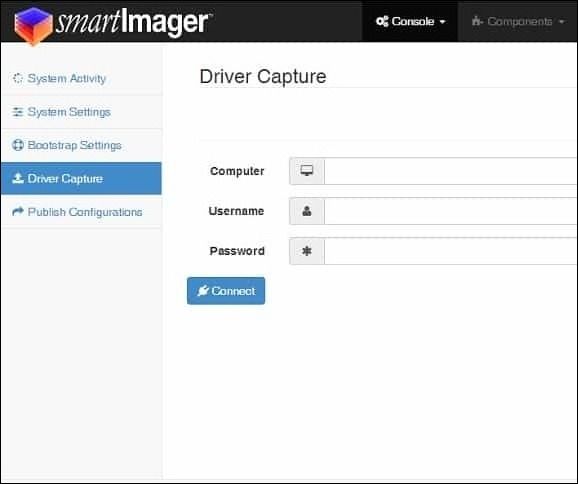Click the Publish Configurations arrow icon
Image resolution: width=578 pixels, height=484 pixels.
(18, 212)
